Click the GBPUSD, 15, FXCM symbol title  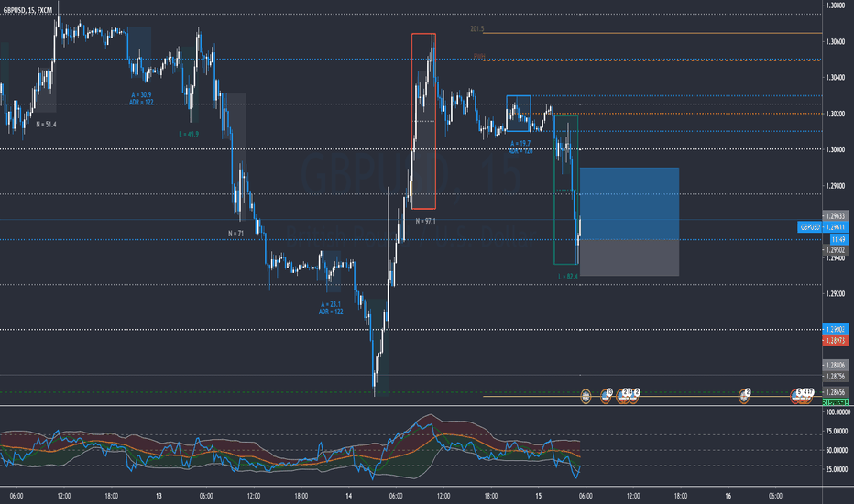coord(27,10)
